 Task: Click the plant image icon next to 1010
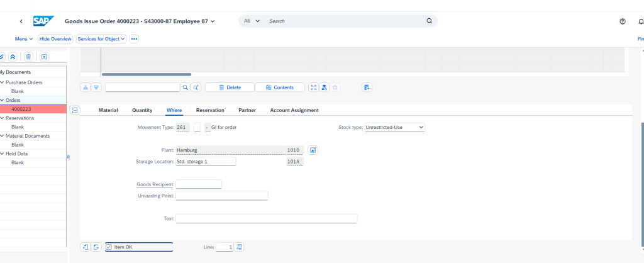point(313,150)
